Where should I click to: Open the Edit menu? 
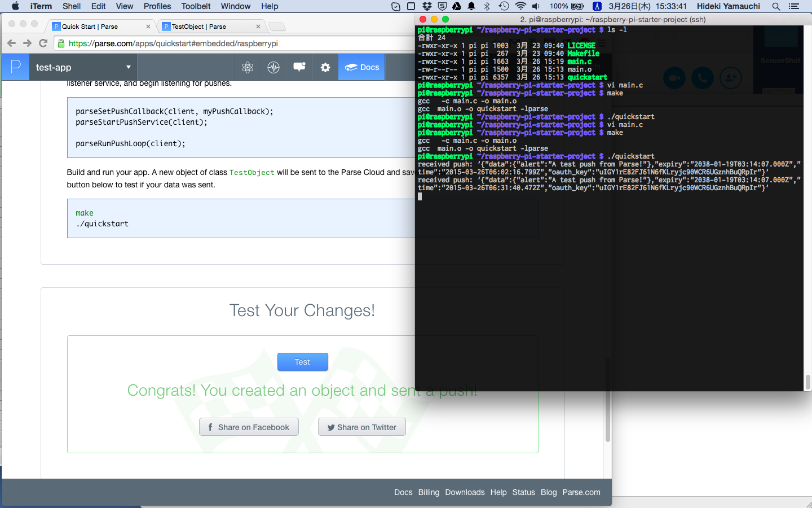[99, 6]
